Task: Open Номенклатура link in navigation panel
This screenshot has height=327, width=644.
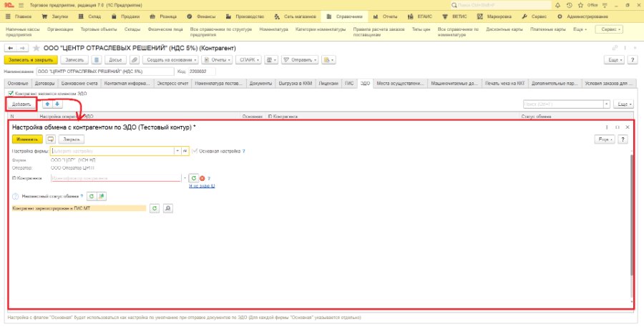Action: click(273, 29)
